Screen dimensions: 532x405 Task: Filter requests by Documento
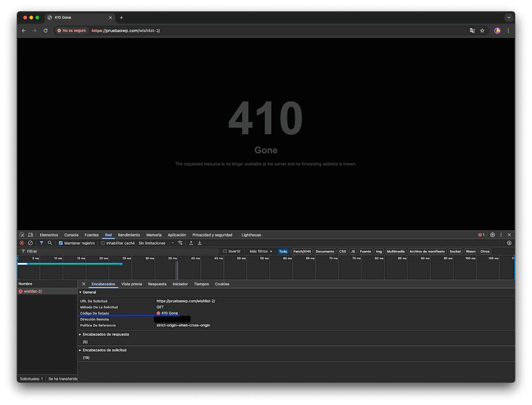click(325, 252)
